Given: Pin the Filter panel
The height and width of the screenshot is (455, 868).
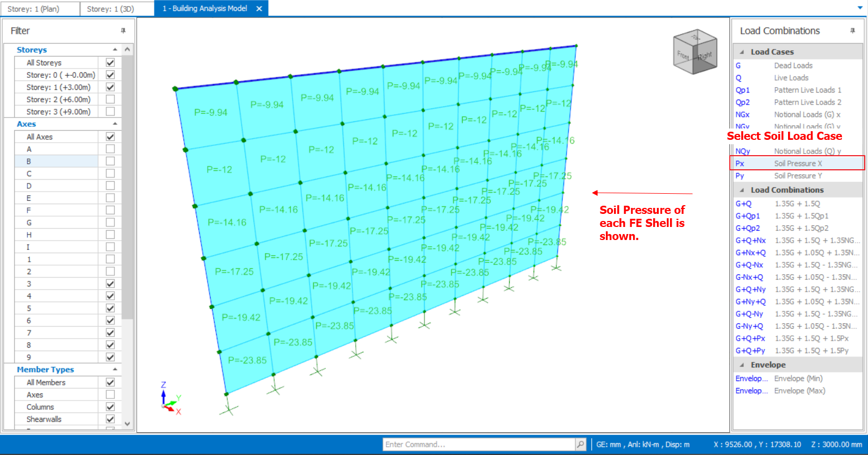Looking at the screenshot, I should [123, 31].
